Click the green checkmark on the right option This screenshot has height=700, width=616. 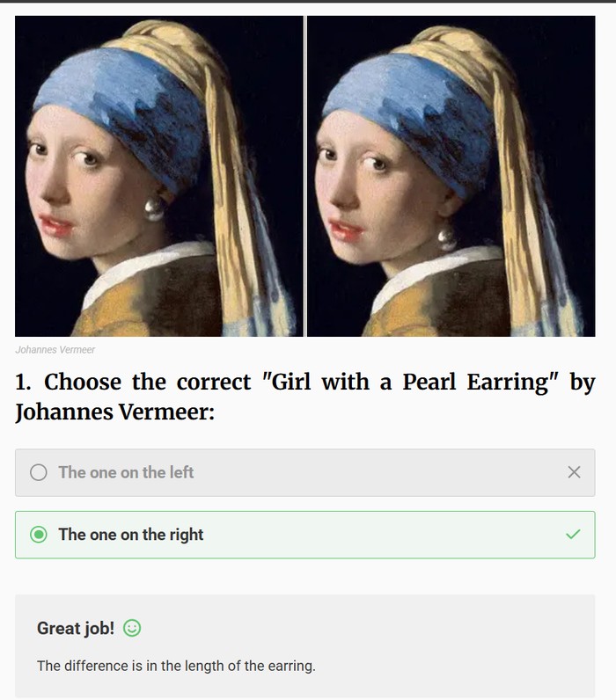(x=573, y=534)
